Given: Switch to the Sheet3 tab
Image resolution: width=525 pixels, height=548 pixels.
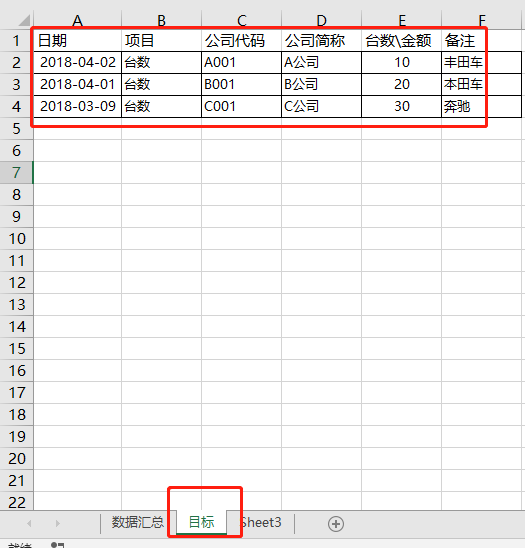Looking at the screenshot, I should coord(261,522).
